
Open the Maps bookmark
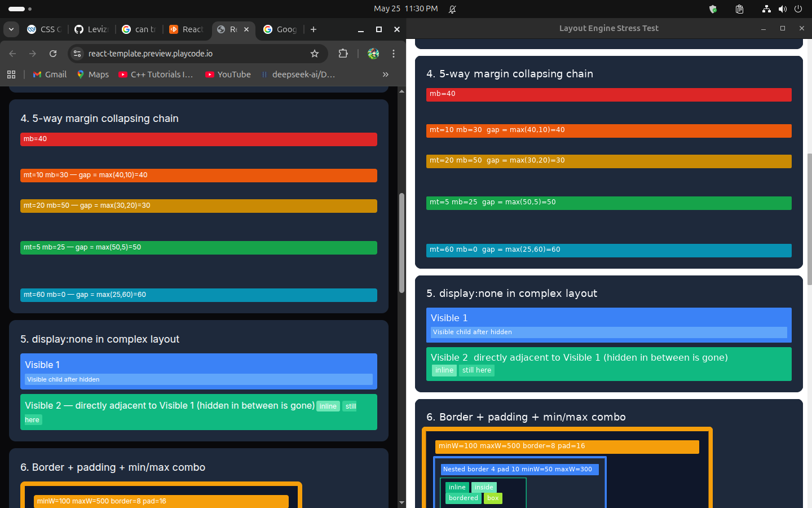tap(93, 75)
